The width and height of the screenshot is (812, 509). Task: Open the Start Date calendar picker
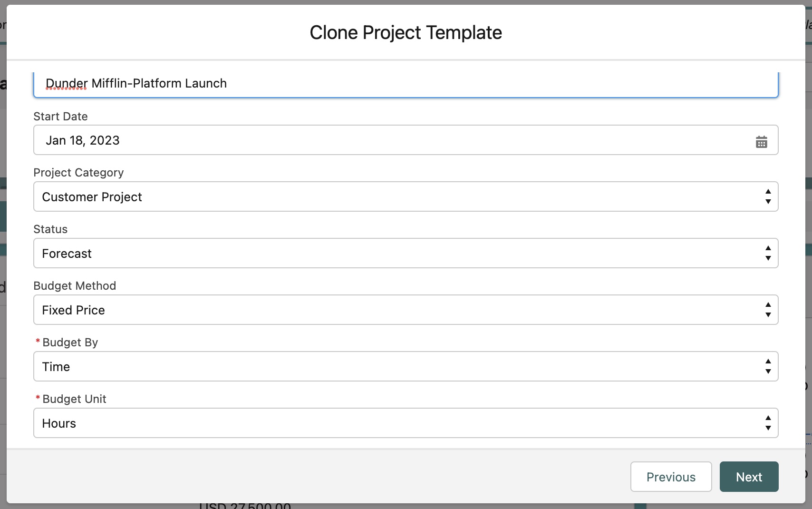pyautogui.click(x=761, y=141)
